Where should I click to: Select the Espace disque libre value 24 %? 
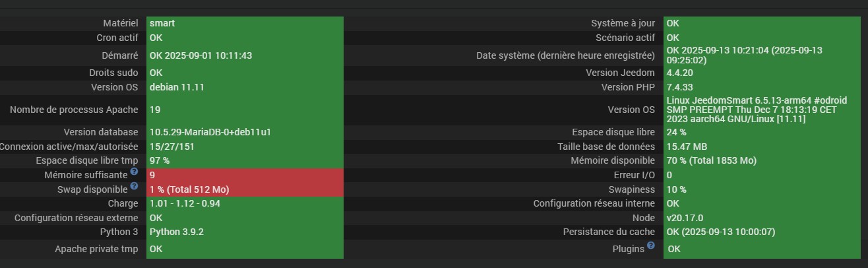[x=677, y=132]
